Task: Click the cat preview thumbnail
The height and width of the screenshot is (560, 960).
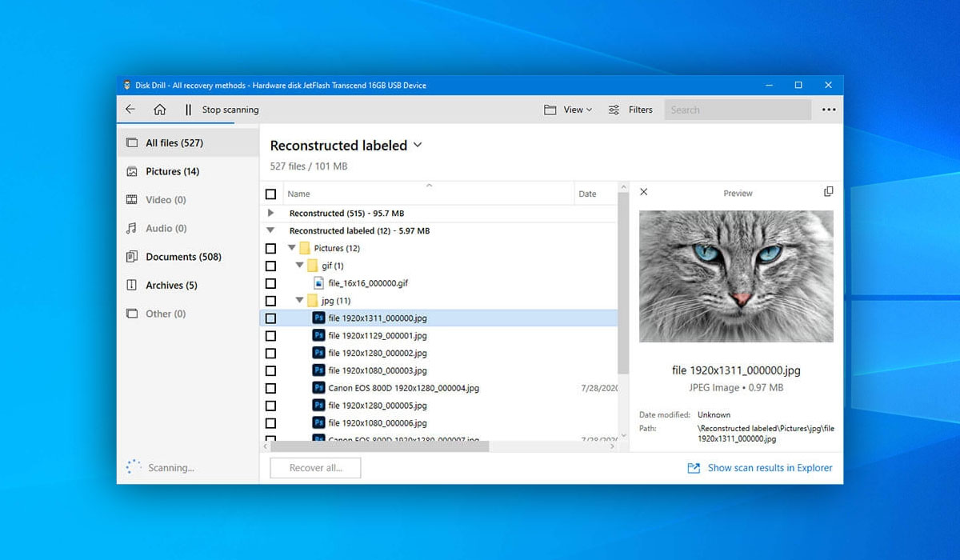Action: click(736, 276)
